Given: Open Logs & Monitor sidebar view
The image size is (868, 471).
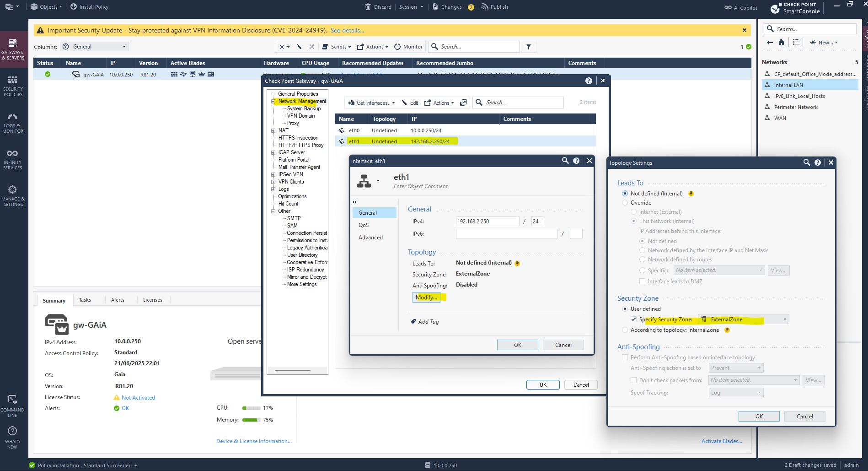Looking at the screenshot, I should tap(13, 123).
